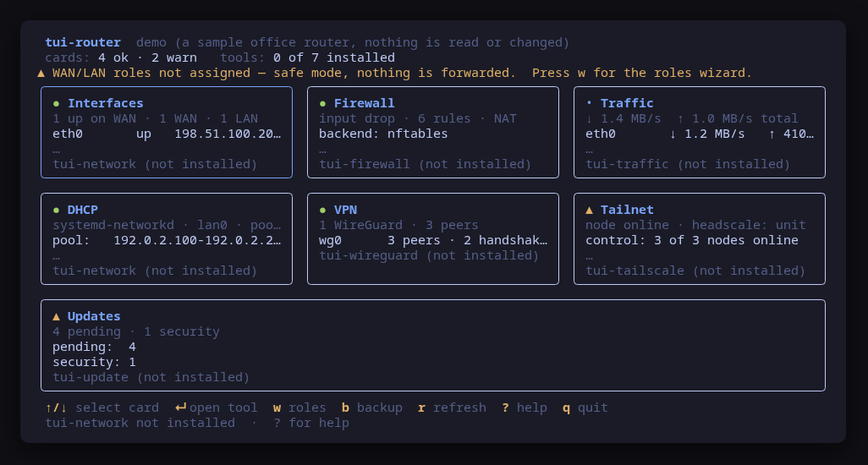Click the warning triangle in WAN/LAN banner

pyautogui.click(x=41, y=73)
